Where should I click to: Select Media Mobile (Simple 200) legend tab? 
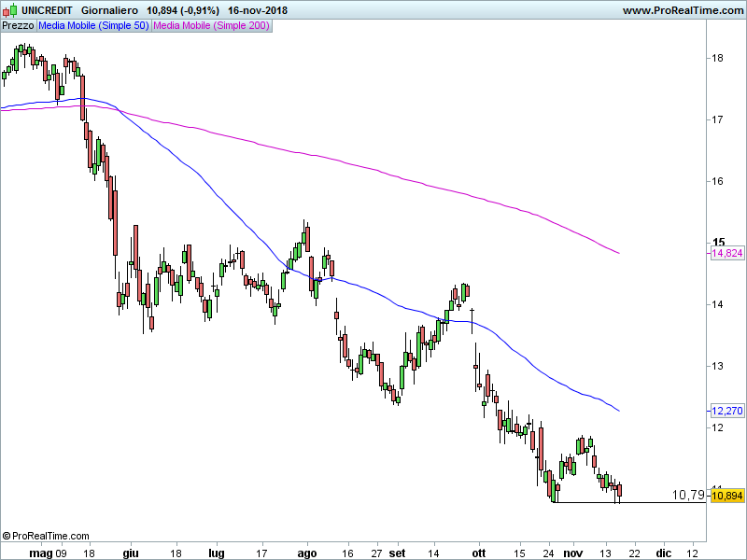[x=212, y=26]
